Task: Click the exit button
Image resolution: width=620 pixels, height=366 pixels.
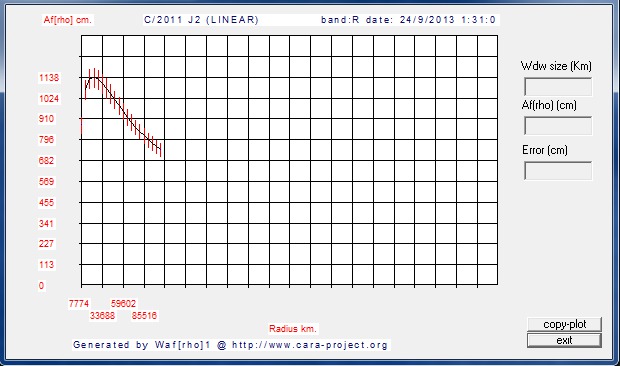Action: point(564,340)
